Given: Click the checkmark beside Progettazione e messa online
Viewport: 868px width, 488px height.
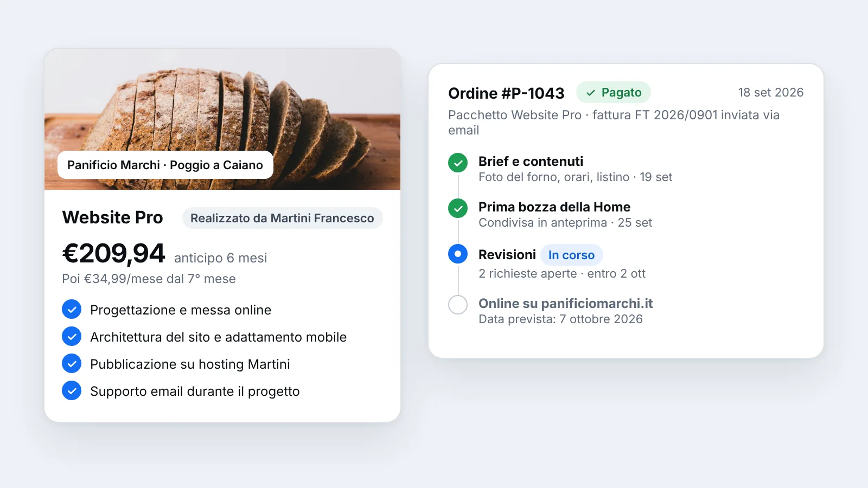Looking at the screenshot, I should point(72,309).
